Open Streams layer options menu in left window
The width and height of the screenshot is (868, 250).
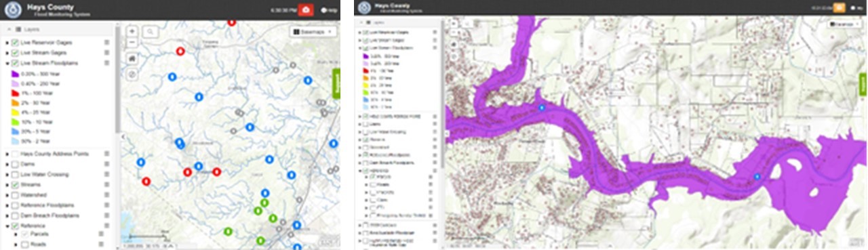tap(107, 184)
